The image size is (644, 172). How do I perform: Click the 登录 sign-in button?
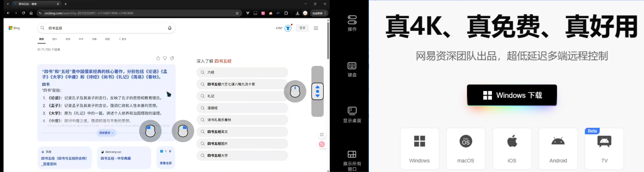[x=302, y=28]
